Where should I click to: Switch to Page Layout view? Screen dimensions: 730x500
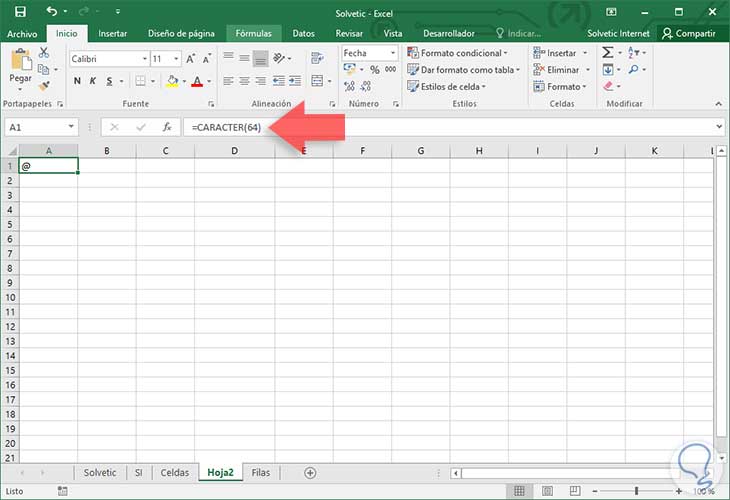tap(548, 491)
